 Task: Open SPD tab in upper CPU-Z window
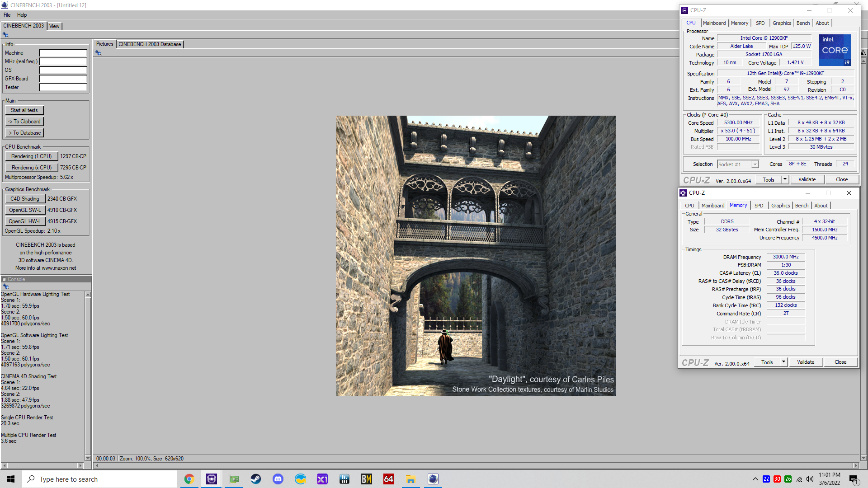760,23
